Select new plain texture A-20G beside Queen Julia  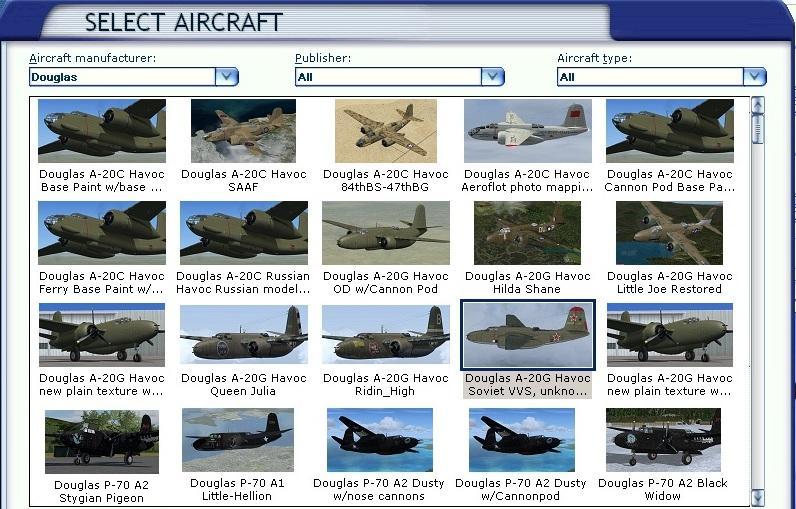point(102,335)
